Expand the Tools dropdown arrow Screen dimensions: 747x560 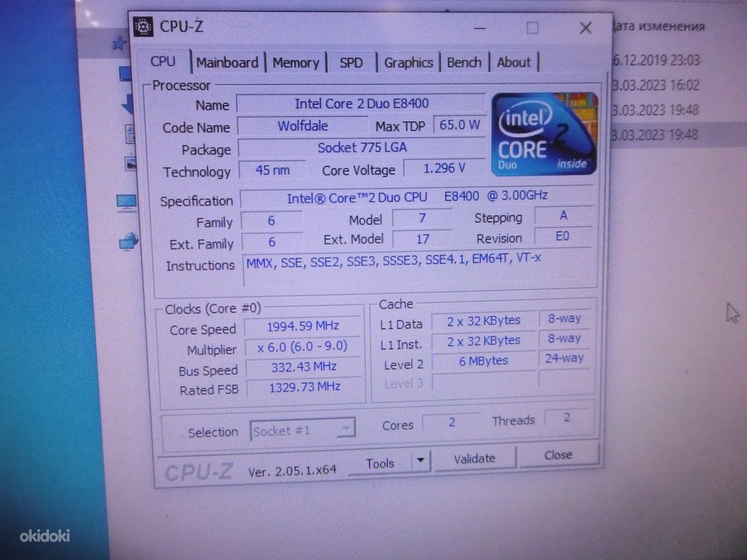pos(419,461)
